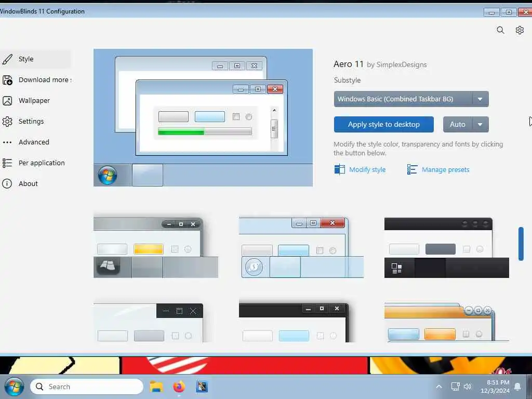Open the Windows Start orb in taskbar
Screen dimensions: 532x399
pos(14,387)
